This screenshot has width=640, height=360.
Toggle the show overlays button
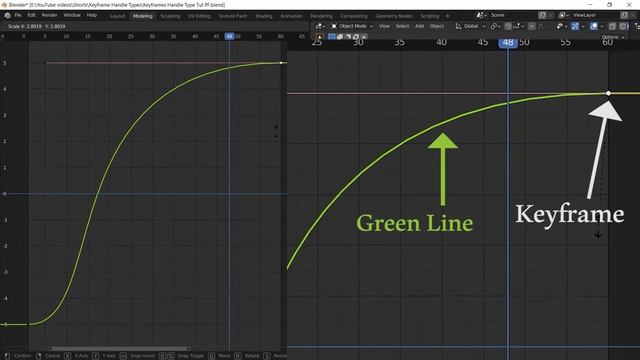[x=594, y=26]
